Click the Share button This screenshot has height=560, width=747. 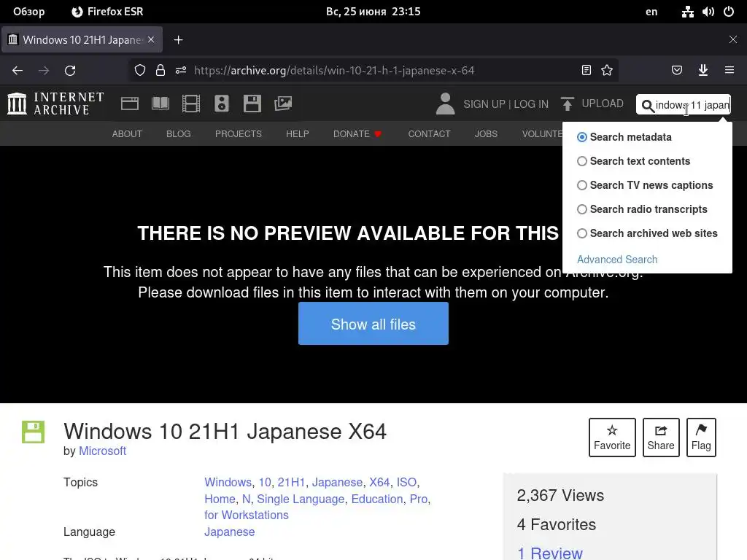pos(661,437)
